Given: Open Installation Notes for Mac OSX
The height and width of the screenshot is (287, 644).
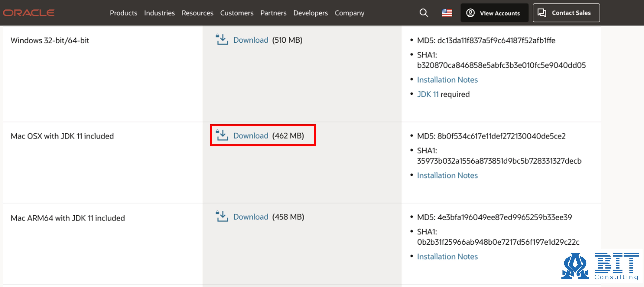Looking at the screenshot, I should 447,175.
